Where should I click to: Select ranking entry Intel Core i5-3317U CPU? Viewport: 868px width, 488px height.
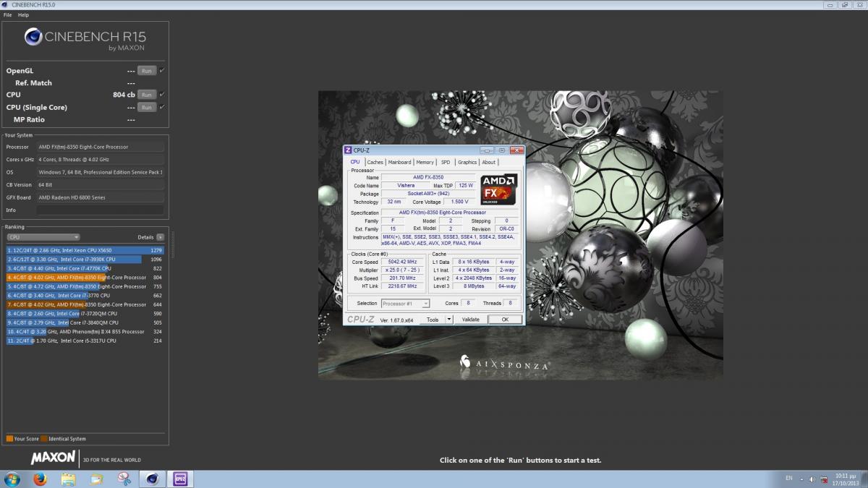click(85, 341)
